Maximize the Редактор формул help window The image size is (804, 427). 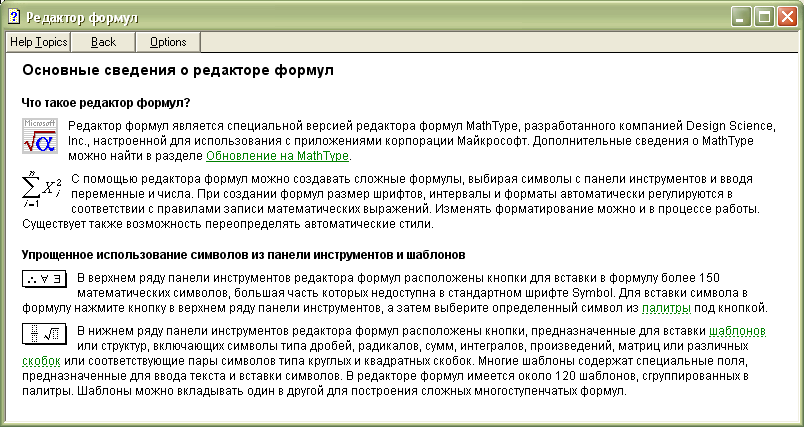(x=764, y=17)
